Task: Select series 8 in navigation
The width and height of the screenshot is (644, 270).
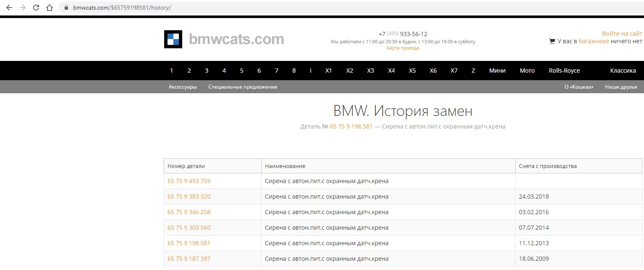Action: (294, 71)
